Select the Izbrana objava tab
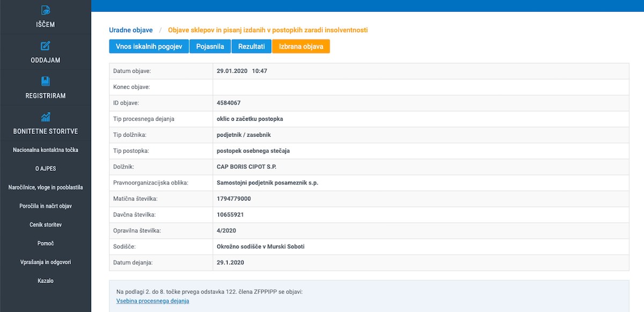Image resolution: width=644 pixels, height=312 pixels. (x=301, y=47)
